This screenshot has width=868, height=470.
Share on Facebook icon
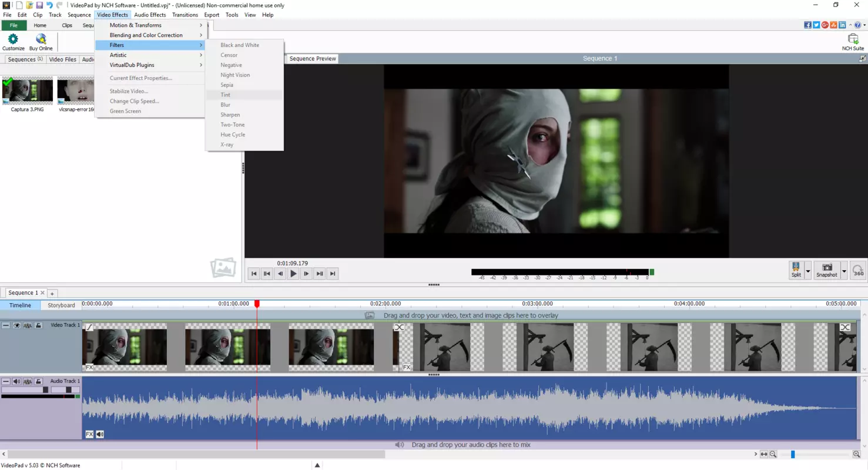pos(807,25)
